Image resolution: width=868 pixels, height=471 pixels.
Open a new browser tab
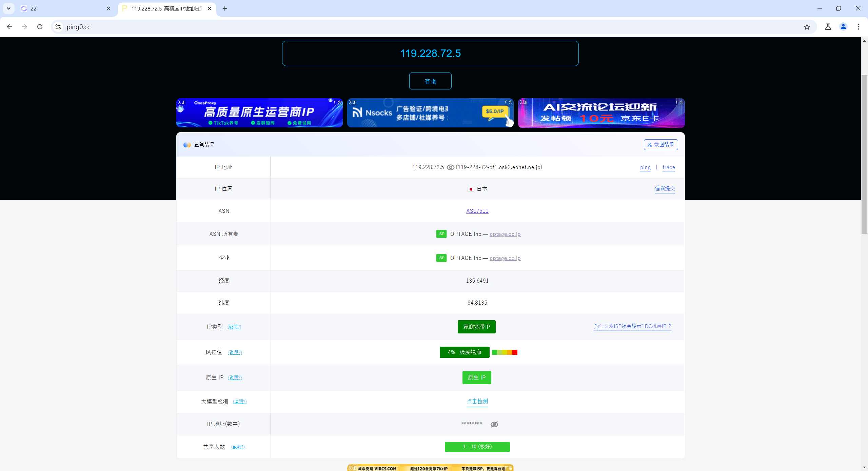tap(225, 8)
